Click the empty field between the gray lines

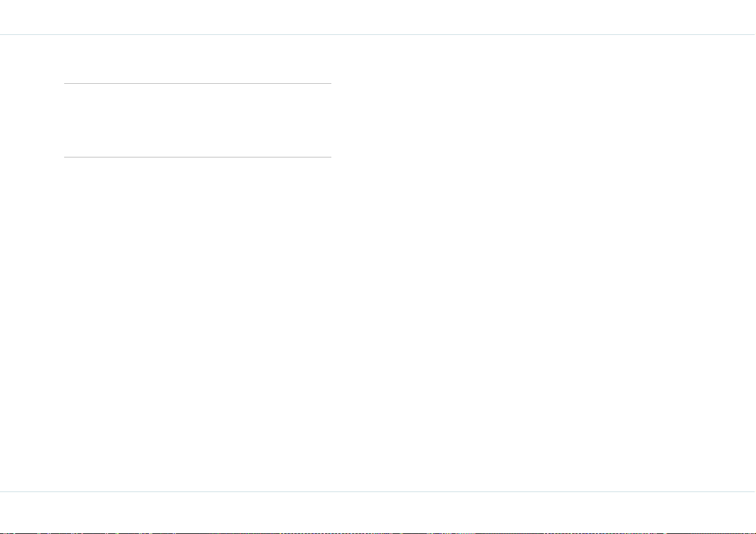click(197, 120)
